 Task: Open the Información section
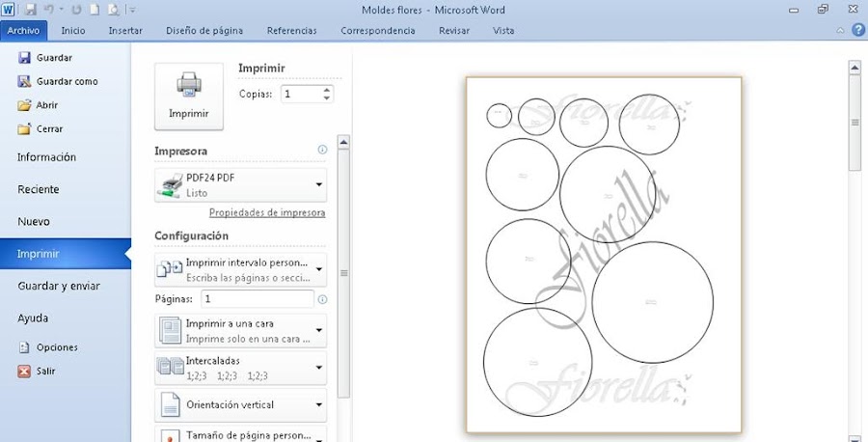(46, 157)
